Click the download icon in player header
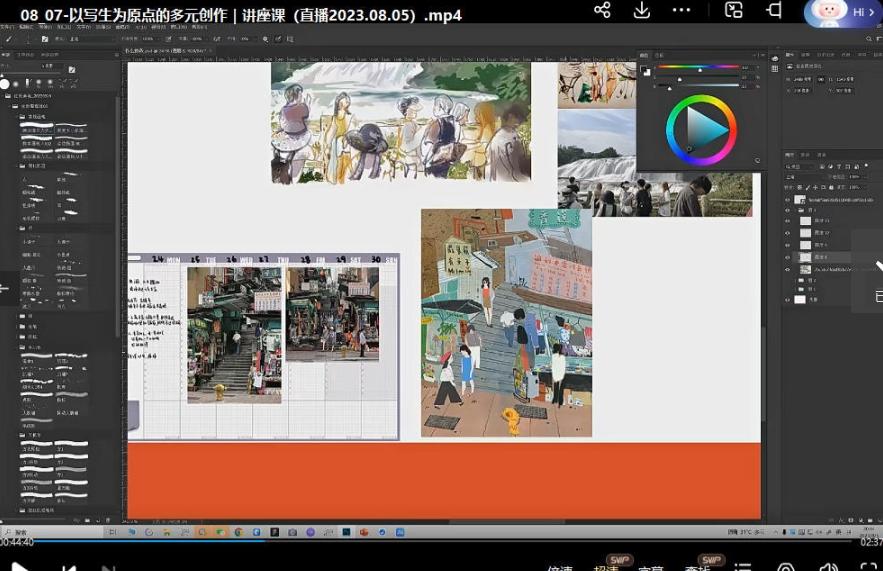 click(642, 10)
